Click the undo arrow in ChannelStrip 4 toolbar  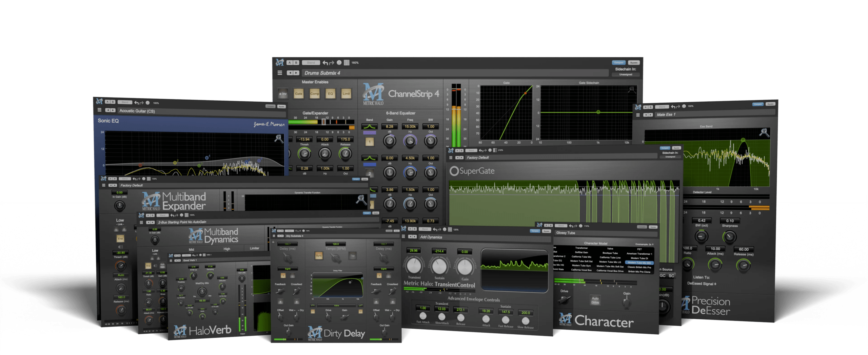325,63
